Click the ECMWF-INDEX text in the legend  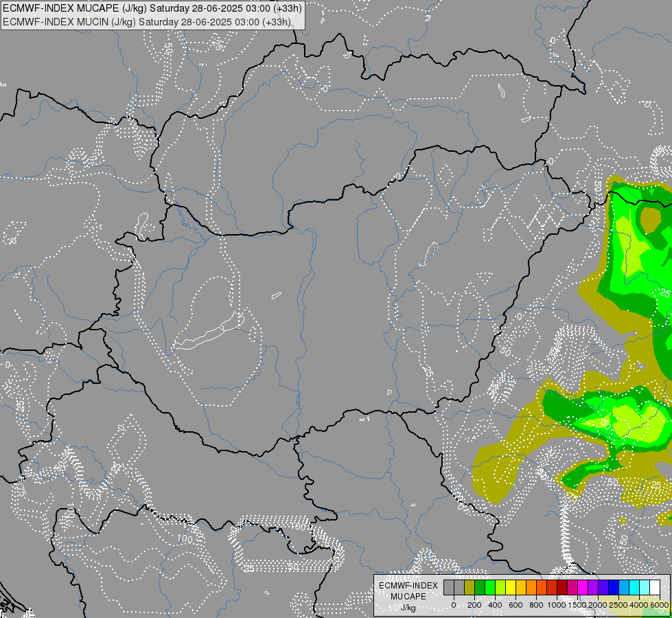408,586
